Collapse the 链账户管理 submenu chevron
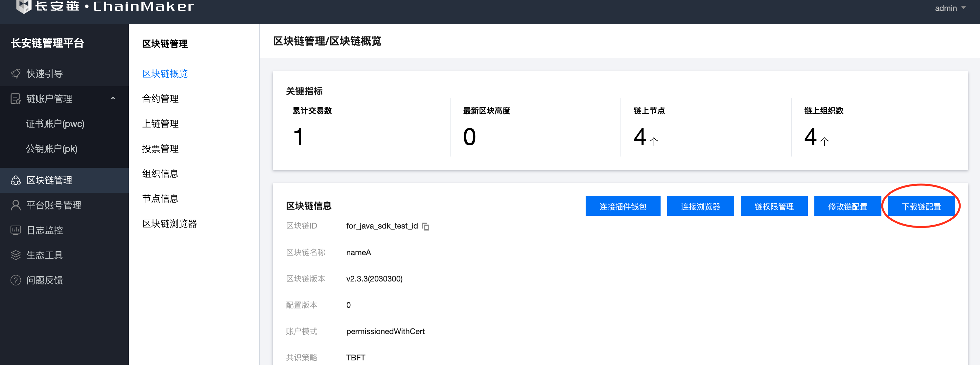The width and height of the screenshot is (980, 365). pos(113,98)
